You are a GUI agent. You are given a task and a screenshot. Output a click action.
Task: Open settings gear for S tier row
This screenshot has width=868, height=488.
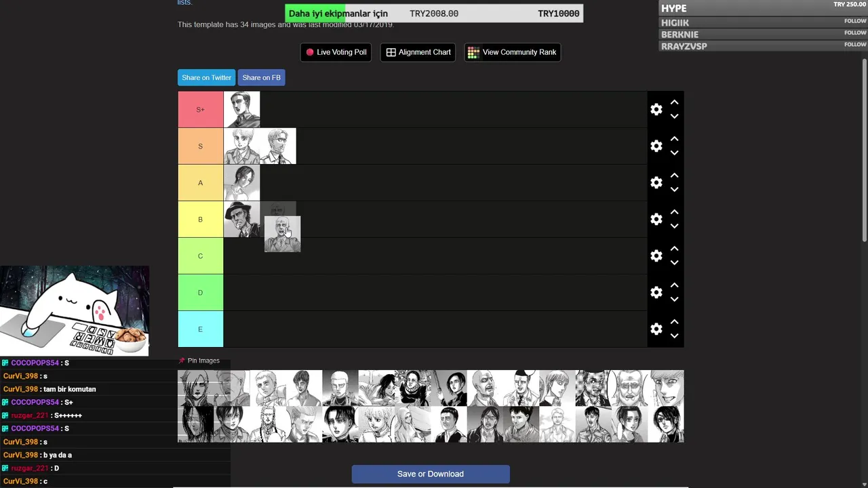click(x=656, y=146)
